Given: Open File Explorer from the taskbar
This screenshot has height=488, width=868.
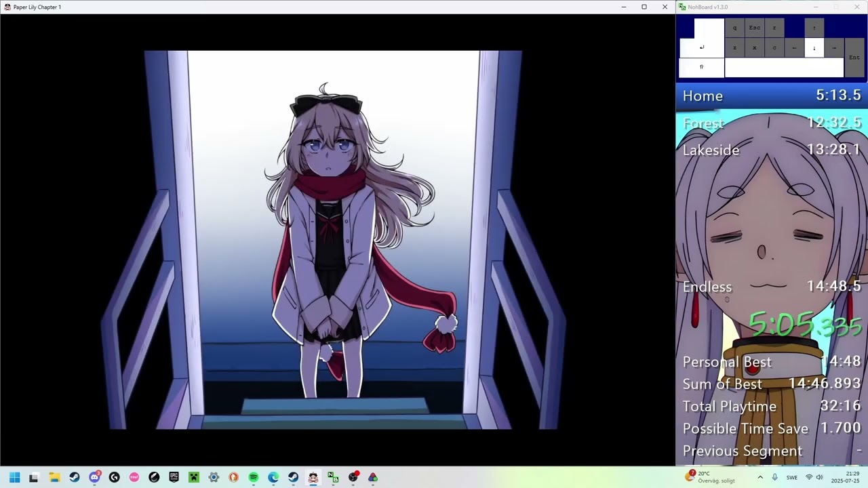Looking at the screenshot, I should click(54, 477).
